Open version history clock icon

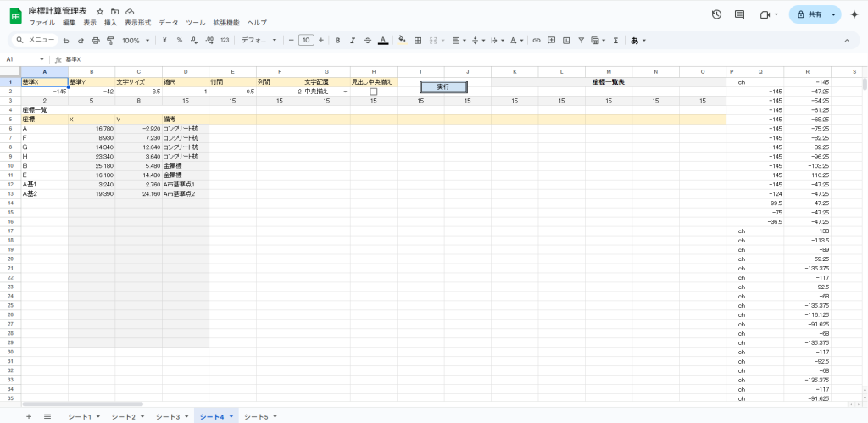pos(716,15)
